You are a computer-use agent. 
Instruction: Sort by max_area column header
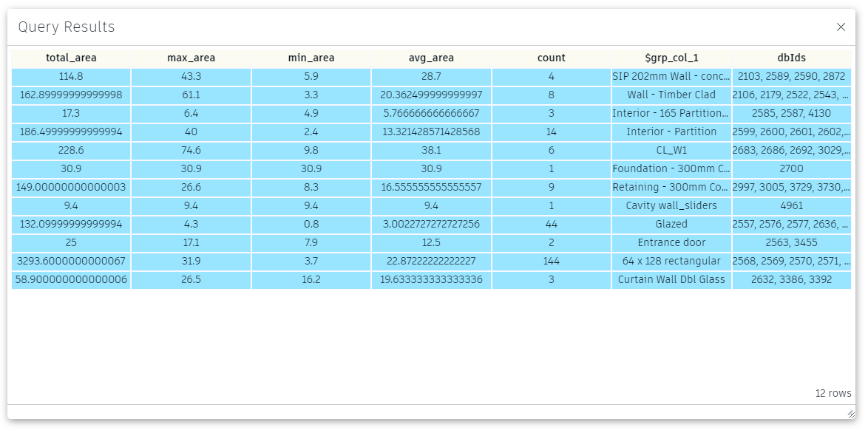click(191, 58)
